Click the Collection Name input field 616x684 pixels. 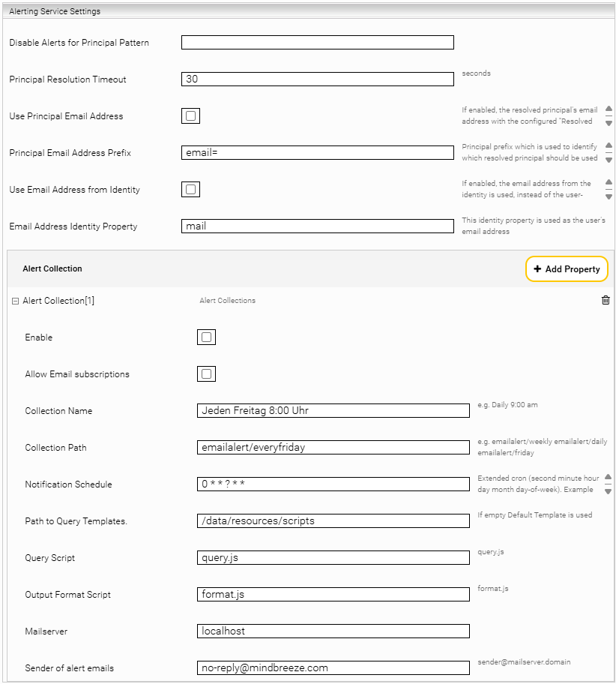(333, 411)
